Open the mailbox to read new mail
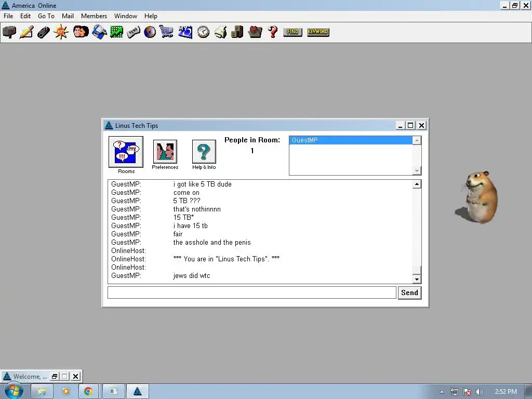This screenshot has height=399, width=532. [x=9, y=32]
